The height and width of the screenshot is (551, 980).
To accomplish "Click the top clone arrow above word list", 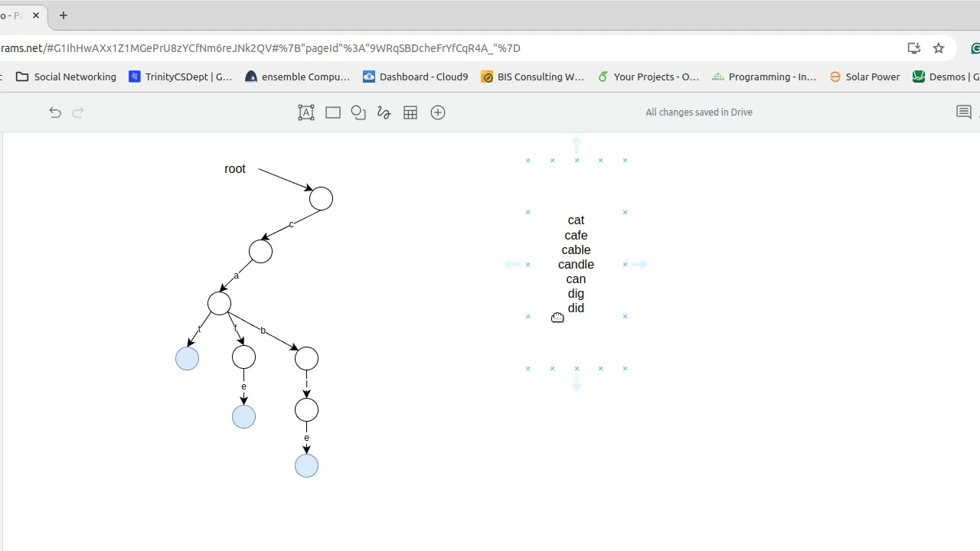I will (x=577, y=143).
